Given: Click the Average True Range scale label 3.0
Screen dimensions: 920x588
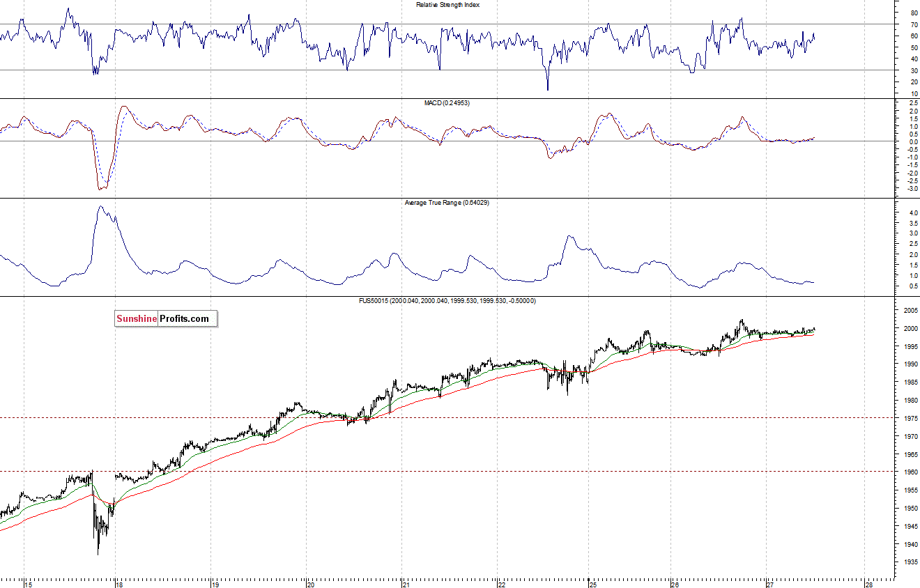Looking at the screenshot, I should 913,233.
